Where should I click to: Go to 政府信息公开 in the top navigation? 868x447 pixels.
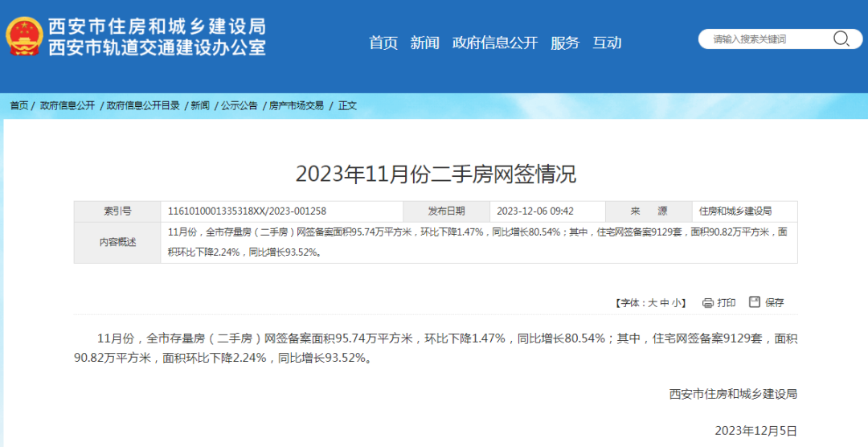494,43
